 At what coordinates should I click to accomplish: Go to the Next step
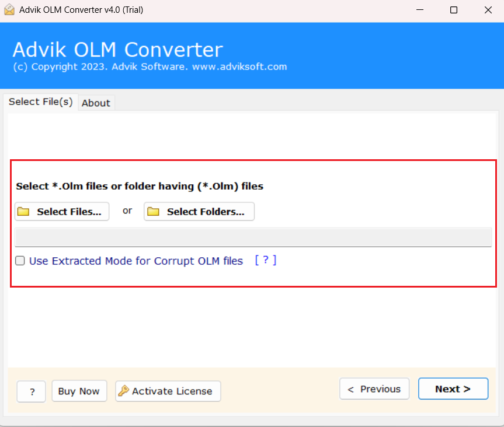453,389
